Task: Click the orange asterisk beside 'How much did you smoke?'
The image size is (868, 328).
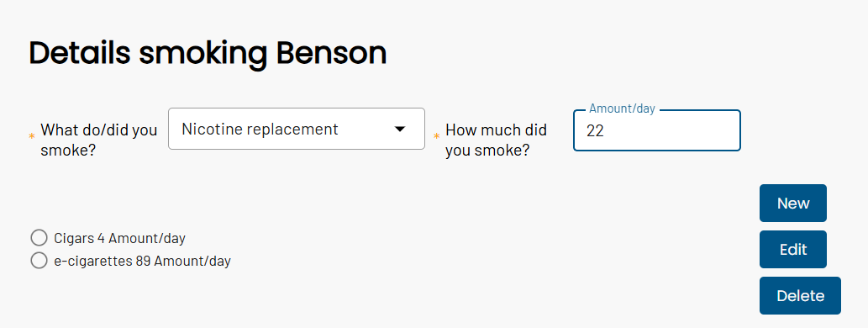Action: point(436,136)
